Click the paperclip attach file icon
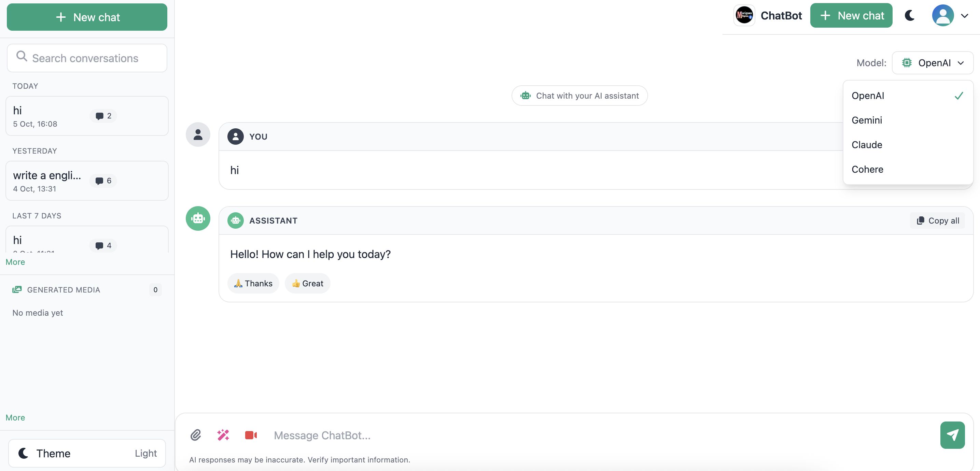 pos(196,435)
